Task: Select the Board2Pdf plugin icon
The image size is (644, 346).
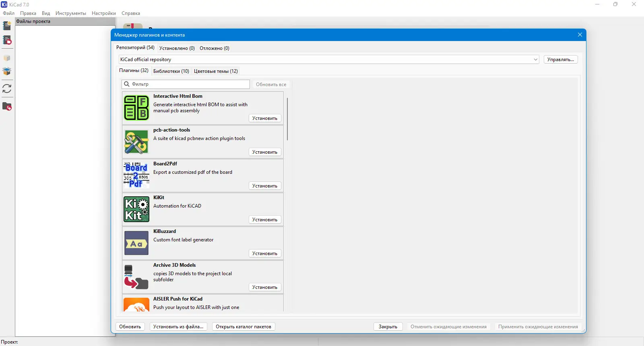Action: click(136, 175)
